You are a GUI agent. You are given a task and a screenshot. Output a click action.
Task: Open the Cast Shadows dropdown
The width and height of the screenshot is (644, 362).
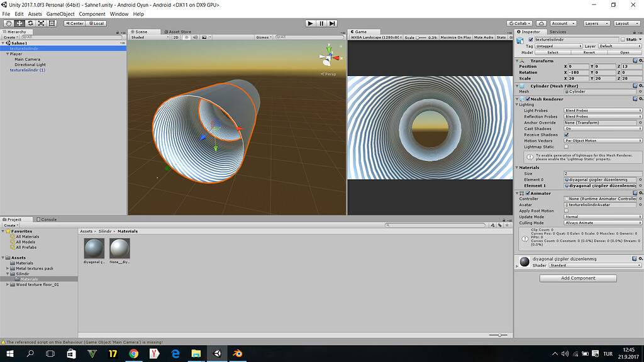click(601, 128)
